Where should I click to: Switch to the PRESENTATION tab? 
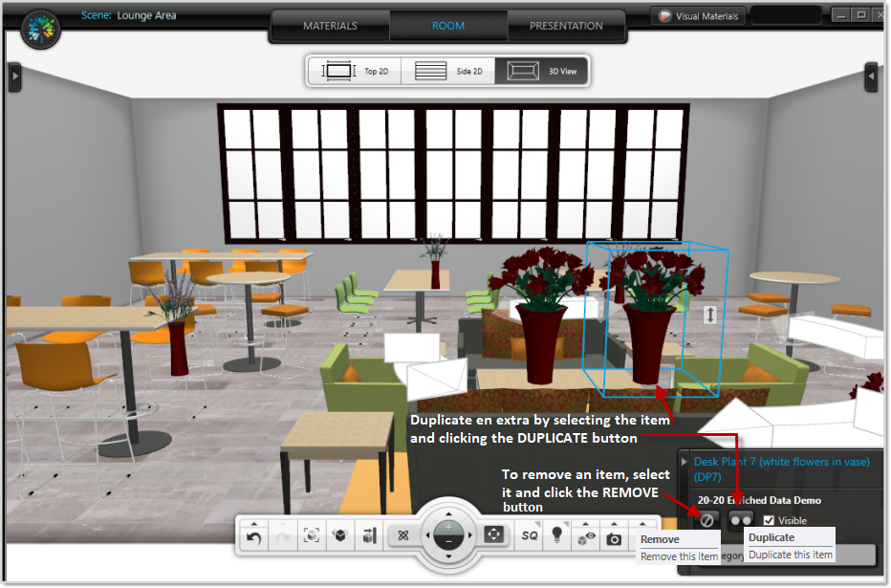566,26
